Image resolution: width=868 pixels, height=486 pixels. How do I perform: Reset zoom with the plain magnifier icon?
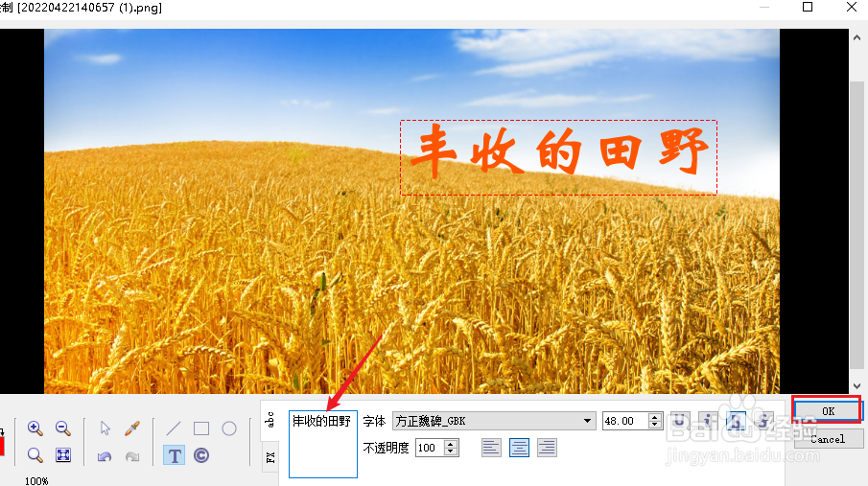35,455
